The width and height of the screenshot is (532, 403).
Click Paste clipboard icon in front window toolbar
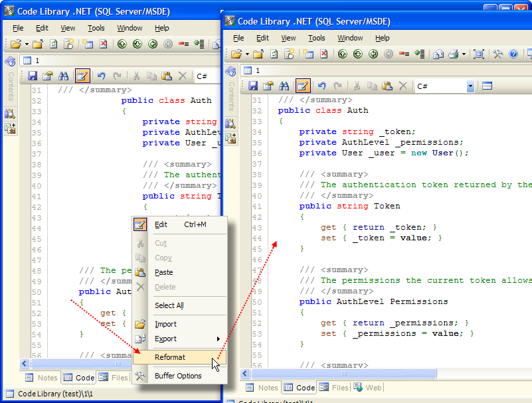pos(387,86)
